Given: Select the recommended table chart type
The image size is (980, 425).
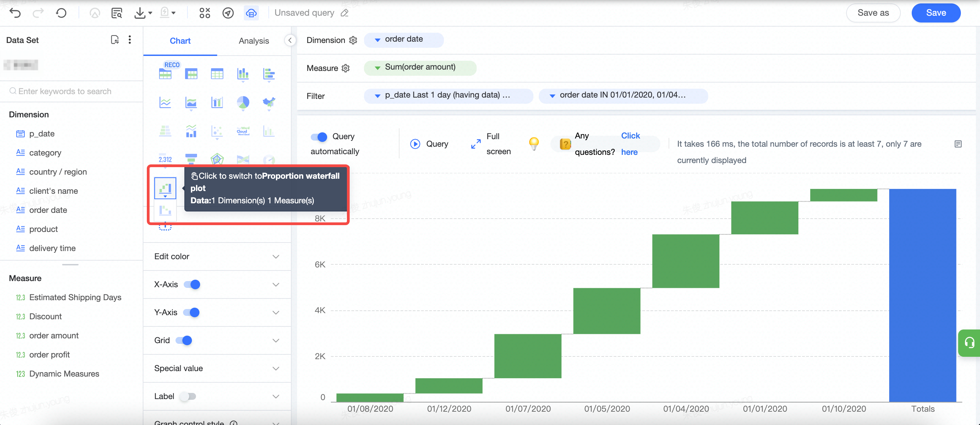Looking at the screenshot, I should pyautogui.click(x=165, y=73).
